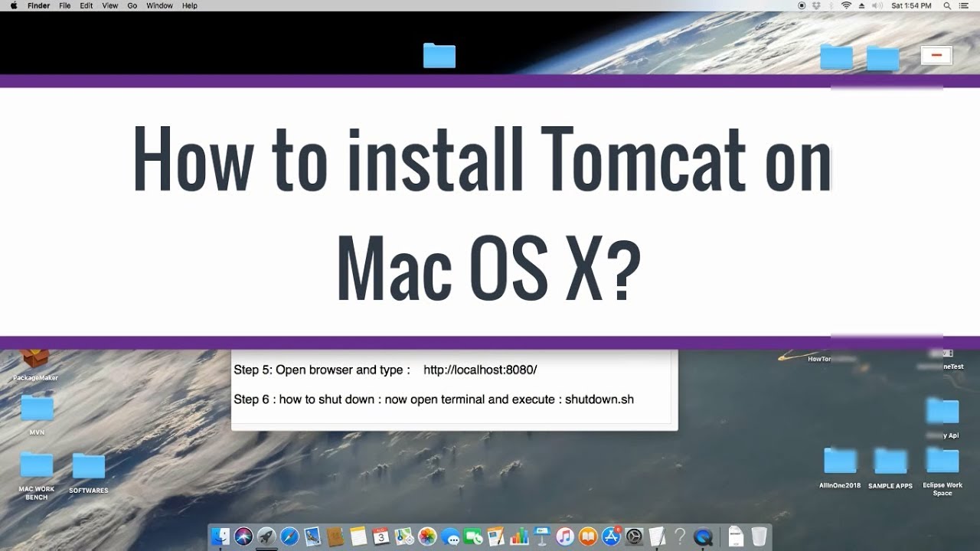Open Launchpad rocket icon in Dock
The image size is (980, 551).
[266, 536]
